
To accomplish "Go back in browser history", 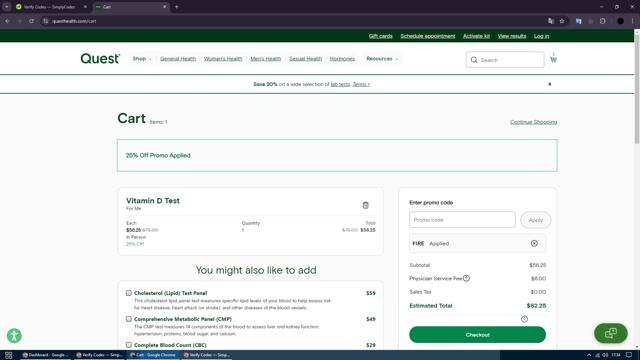I will (x=7, y=21).
